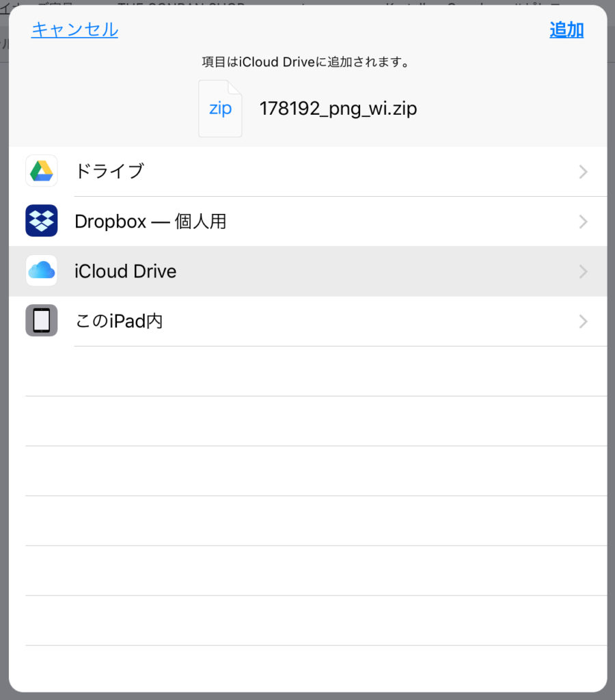
Task: Tap the zip file icon
Action: 221,109
